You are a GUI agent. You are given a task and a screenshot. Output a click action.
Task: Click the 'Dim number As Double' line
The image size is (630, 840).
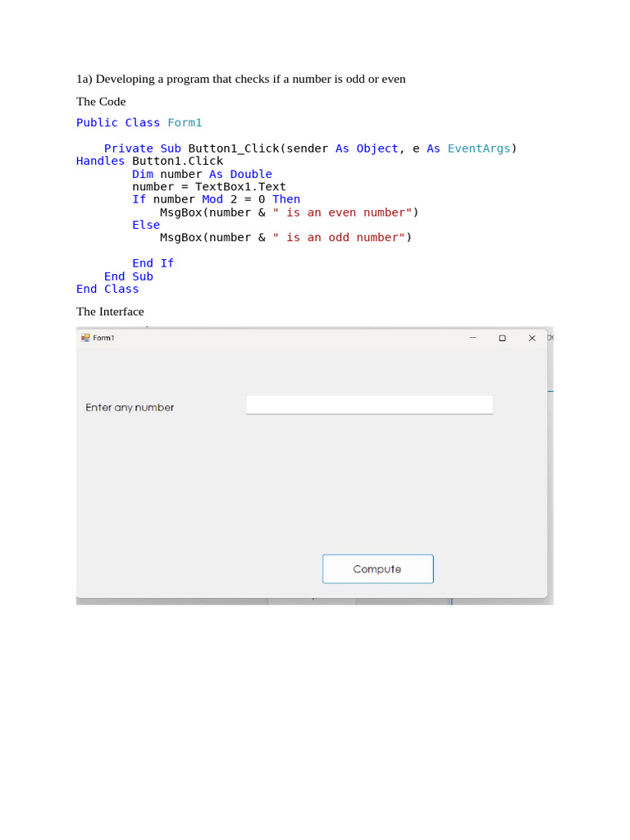[x=202, y=174]
